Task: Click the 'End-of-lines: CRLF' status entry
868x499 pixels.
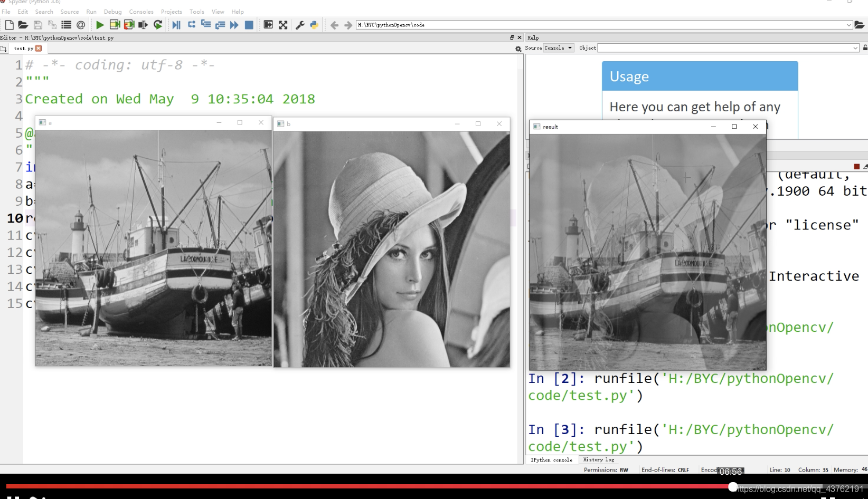Action: point(665,470)
